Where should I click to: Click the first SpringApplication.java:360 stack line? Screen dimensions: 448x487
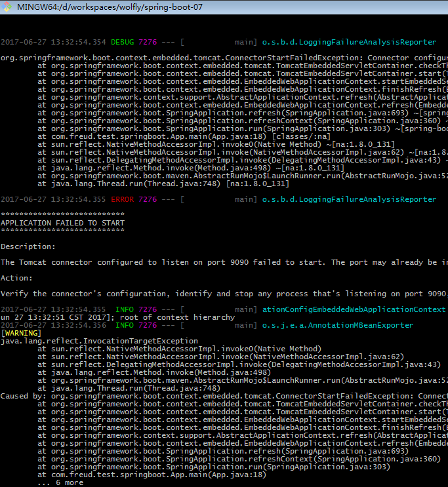pos(243,121)
